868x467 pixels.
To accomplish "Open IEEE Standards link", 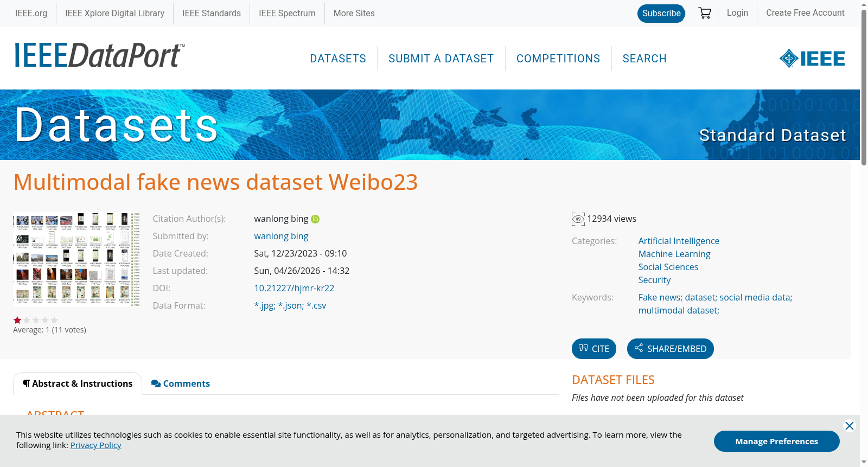I will pyautogui.click(x=212, y=13).
